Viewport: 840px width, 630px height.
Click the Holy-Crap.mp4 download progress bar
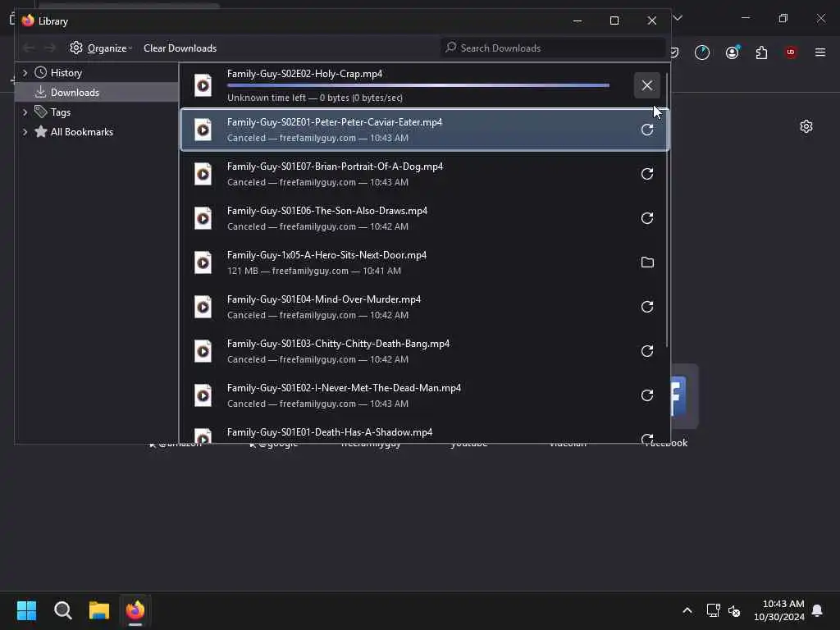[x=418, y=85]
